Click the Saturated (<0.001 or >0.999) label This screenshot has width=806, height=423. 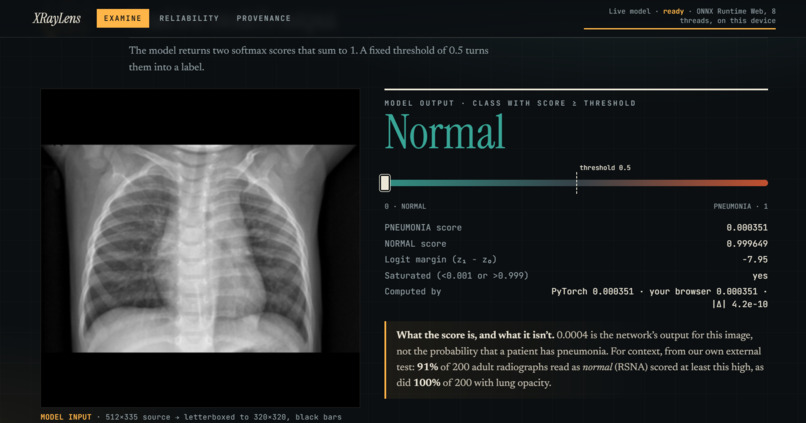click(456, 276)
